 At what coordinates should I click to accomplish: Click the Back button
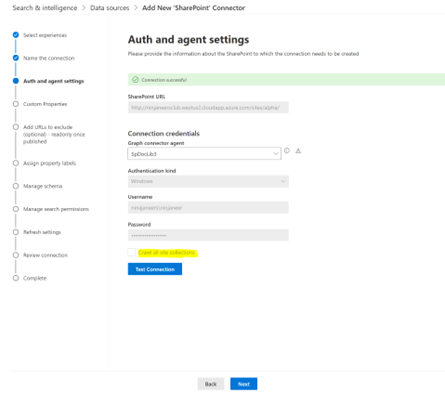tap(211, 384)
